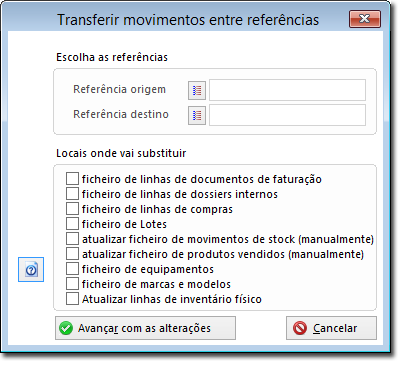Click the help document icon on left
The height and width of the screenshot is (365, 401).
coord(31,269)
